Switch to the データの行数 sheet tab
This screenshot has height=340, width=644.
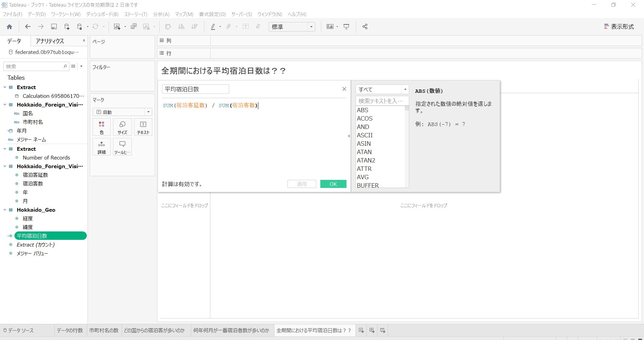click(x=70, y=330)
